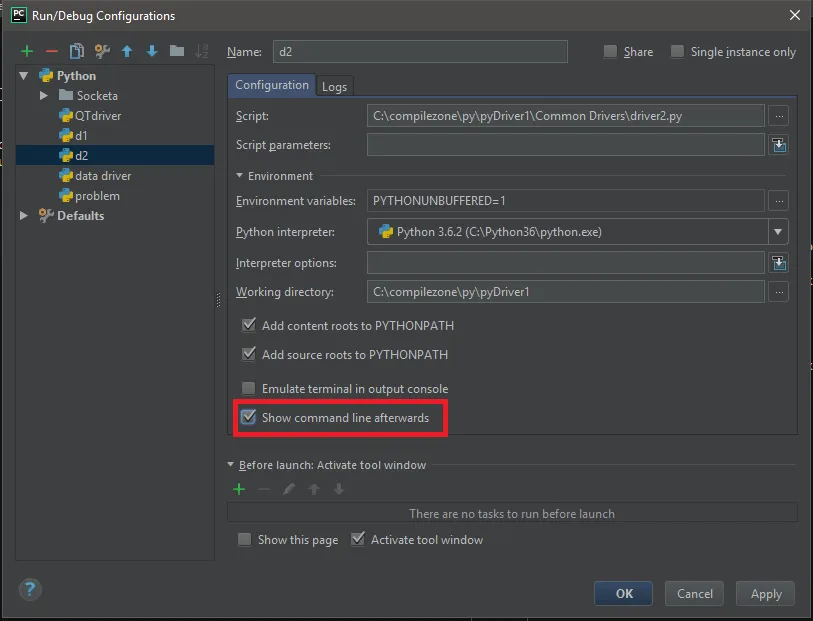Enable Emulate terminal in output console
Screen dimensions: 813x621
[x=249, y=388]
